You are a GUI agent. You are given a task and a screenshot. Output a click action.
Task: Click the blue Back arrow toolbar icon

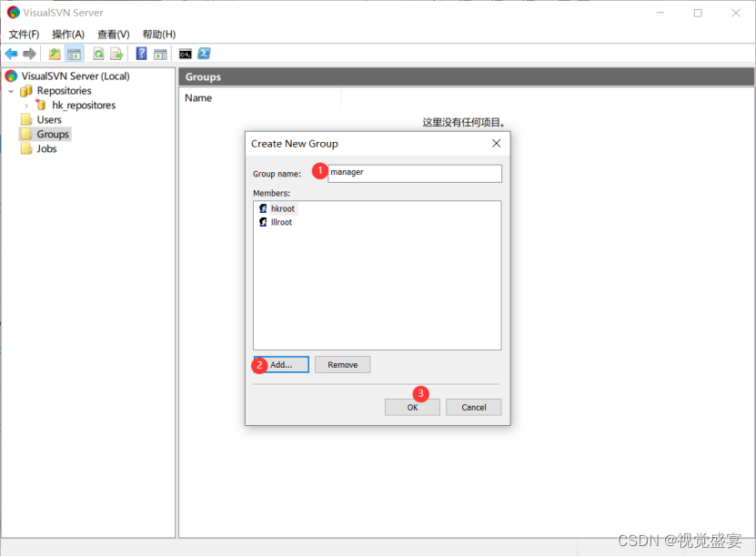[11, 54]
